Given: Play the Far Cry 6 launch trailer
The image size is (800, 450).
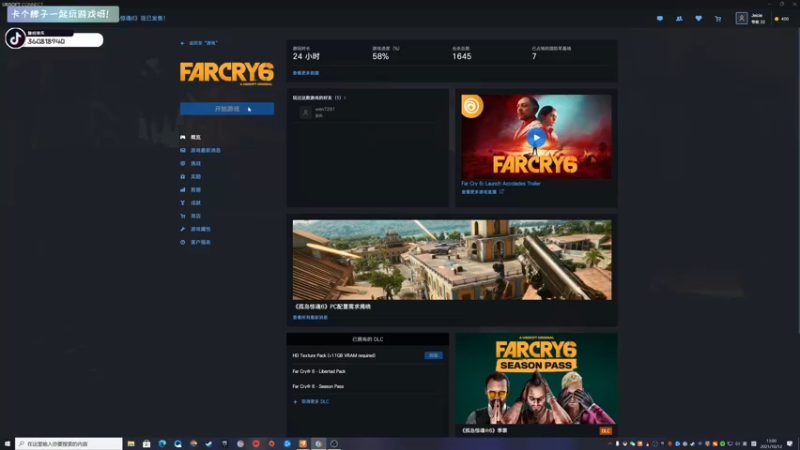Looking at the screenshot, I should point(536,137).
